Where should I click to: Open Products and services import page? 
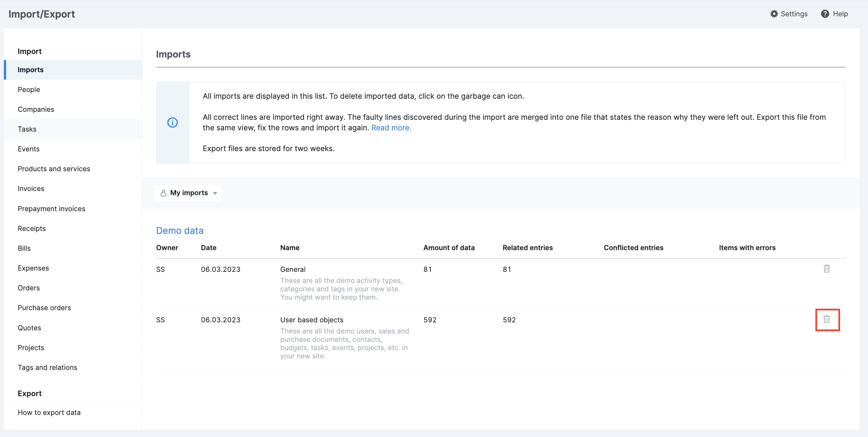pyautogui.click(x=54, y=169)
